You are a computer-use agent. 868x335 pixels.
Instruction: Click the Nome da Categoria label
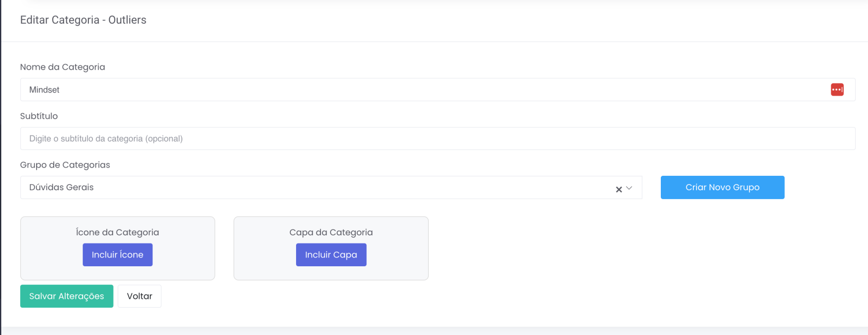click(x=63, y=67)
